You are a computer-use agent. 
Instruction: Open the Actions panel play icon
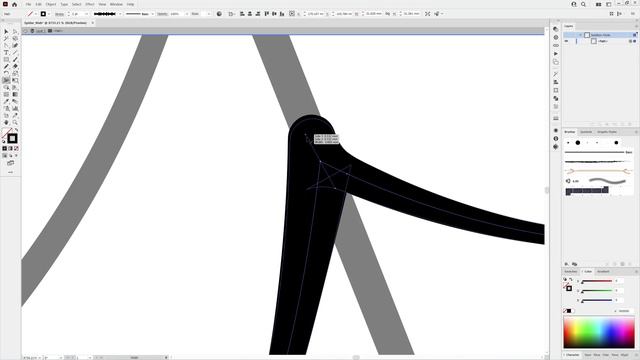pos(556,53)
